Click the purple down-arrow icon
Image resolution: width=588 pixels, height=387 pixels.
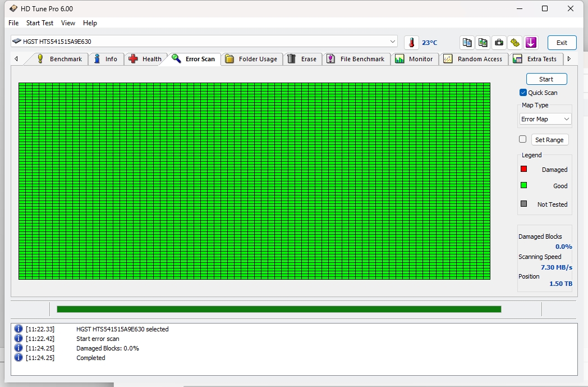(x=531, y=43)
